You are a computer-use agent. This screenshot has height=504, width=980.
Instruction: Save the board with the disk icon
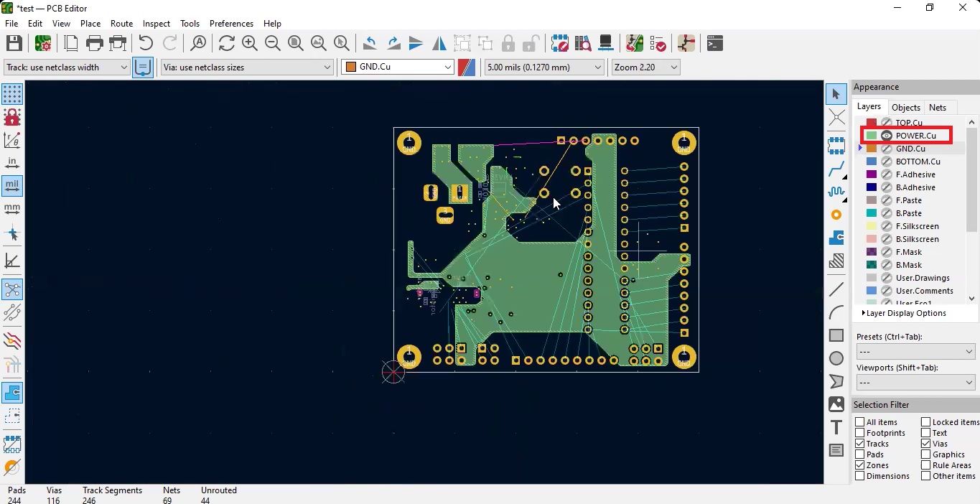tap(14, 43)
